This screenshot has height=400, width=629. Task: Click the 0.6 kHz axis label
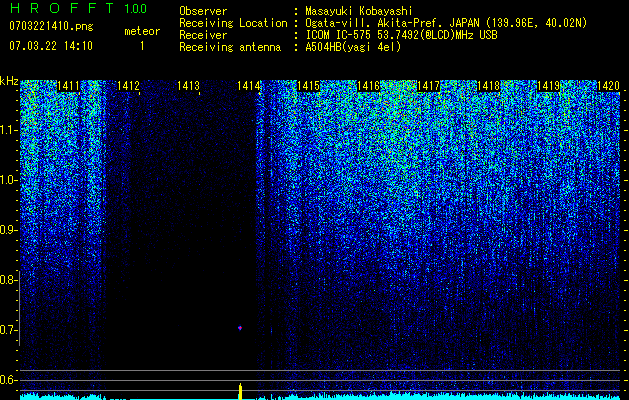tap(8, 380)
